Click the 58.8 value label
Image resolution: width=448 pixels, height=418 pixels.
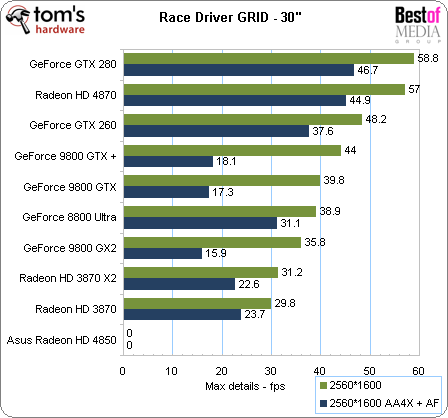tap(428, 58)
